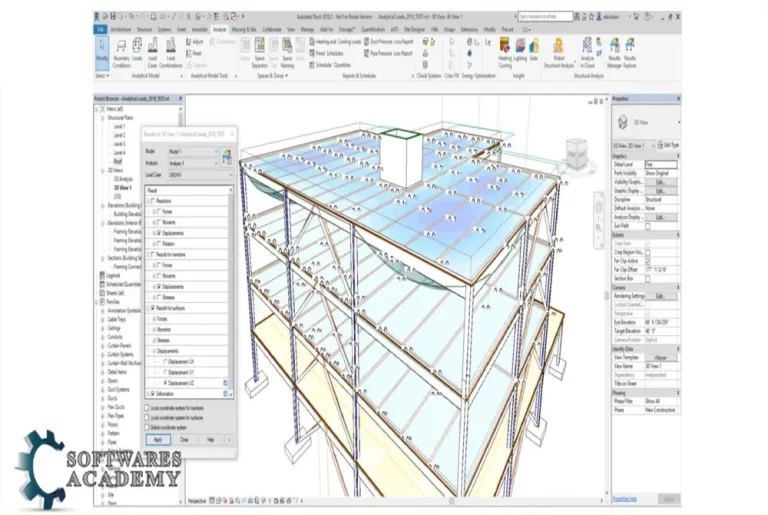The image size is (768, 515).
Task: Click Help button in results dialog
Action: [x=211, y=440]
